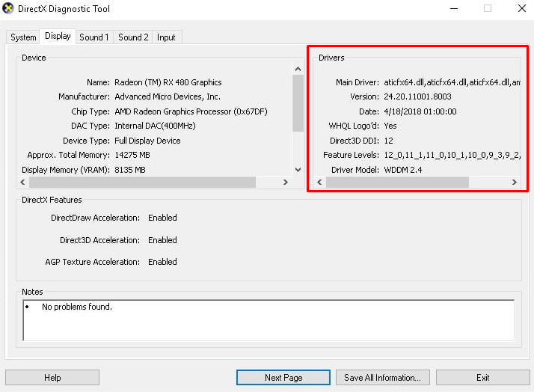The height and width of the screenshot is (392, 534).
Task: Select 'Radeon (TM) RX 480 Graphics' name value
Action: coord(168,82)
